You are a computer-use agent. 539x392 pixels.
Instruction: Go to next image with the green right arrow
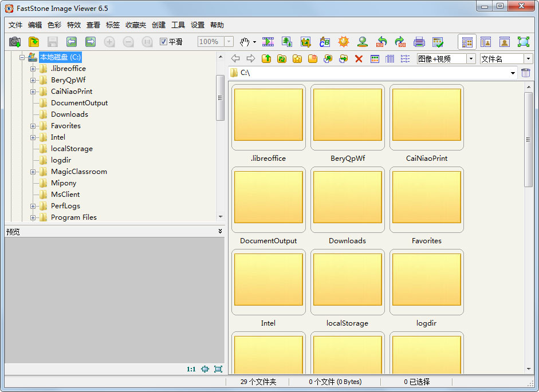click(91, 42)
